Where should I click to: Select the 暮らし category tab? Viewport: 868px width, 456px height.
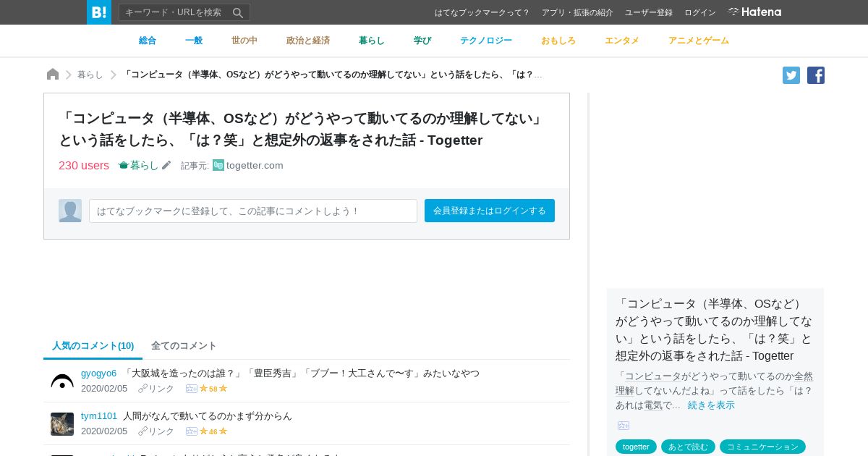pos(372,41)
